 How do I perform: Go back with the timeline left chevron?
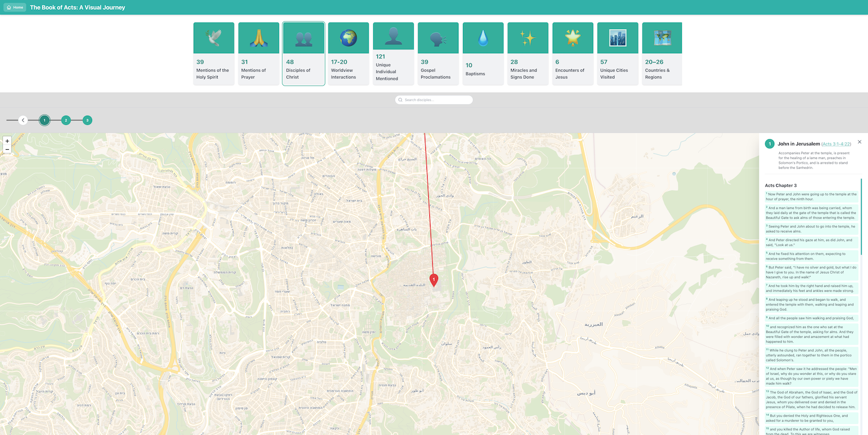(23, 120)
